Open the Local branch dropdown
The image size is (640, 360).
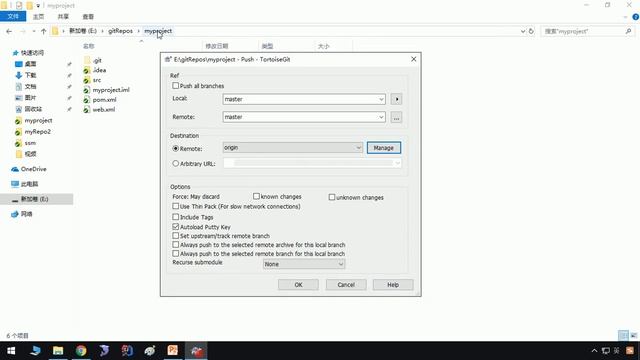381,99
